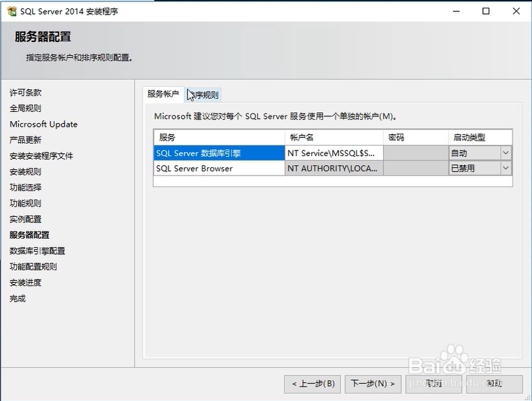Image resolution: width=532 pixels, height=401 pixels.
Task: Open 帮助 help button
Action: [x=494, y=384]
